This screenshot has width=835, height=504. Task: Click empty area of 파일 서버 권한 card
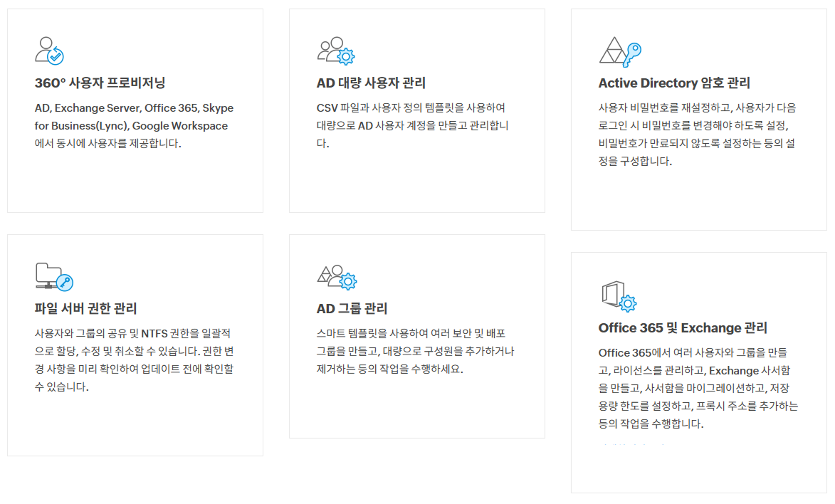pos(136,425)
